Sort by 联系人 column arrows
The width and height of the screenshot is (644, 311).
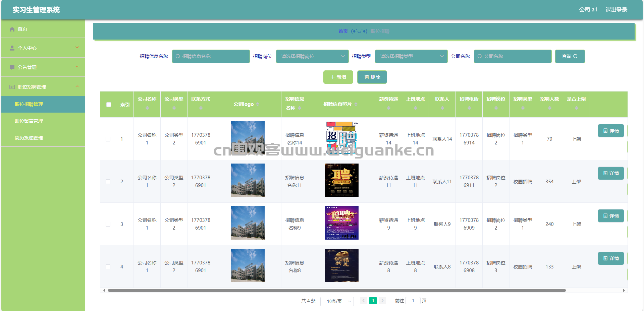coord(442,108)
